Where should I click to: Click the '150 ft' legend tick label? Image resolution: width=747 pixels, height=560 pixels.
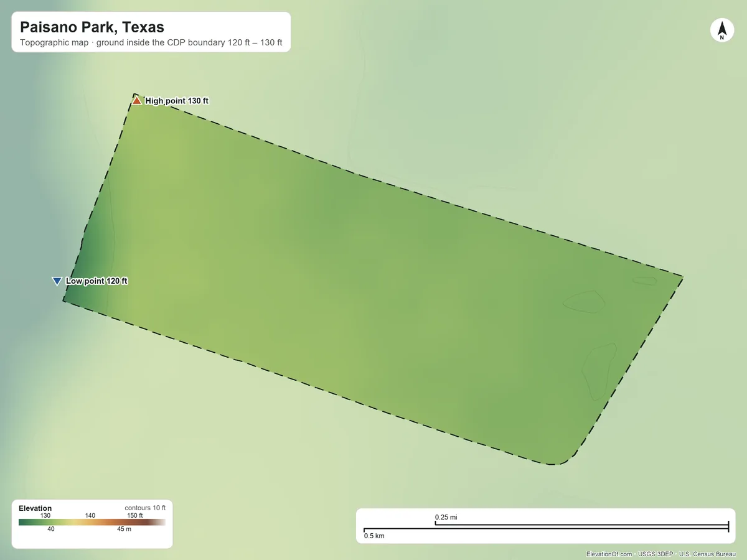point(135,516)
